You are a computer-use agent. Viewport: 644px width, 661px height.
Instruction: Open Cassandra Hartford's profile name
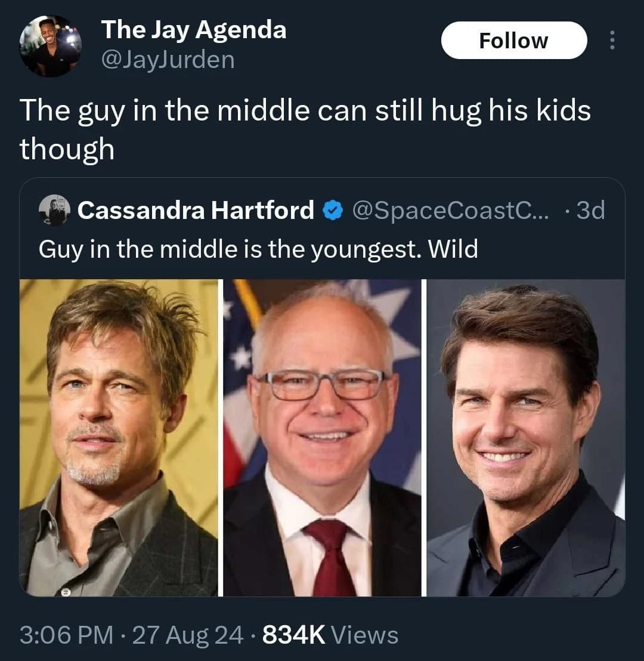point(196,210)
